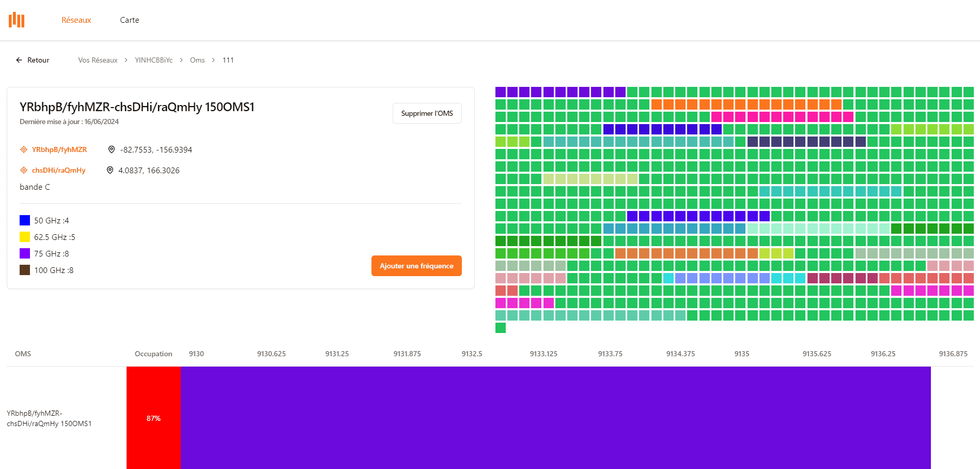Switch to the Carte tab

pos(129,20)
